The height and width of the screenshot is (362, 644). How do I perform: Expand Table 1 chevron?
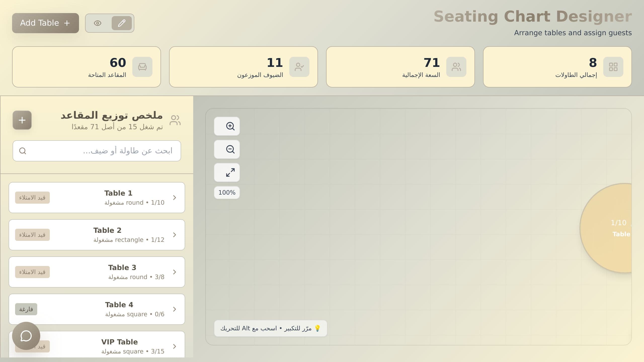(175, 198)
